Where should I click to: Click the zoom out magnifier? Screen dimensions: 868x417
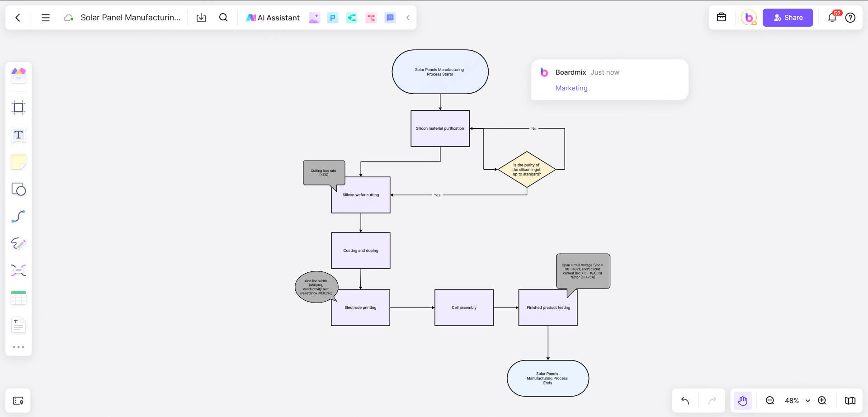coord(770,401)
